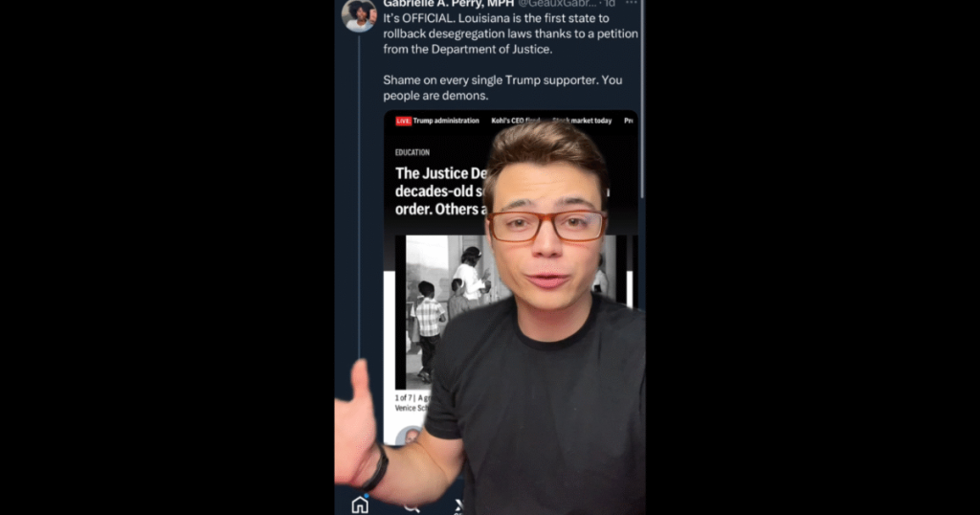Tap the article author avatar below caption
Screen dimensions: 980x515
click(410, 437)
